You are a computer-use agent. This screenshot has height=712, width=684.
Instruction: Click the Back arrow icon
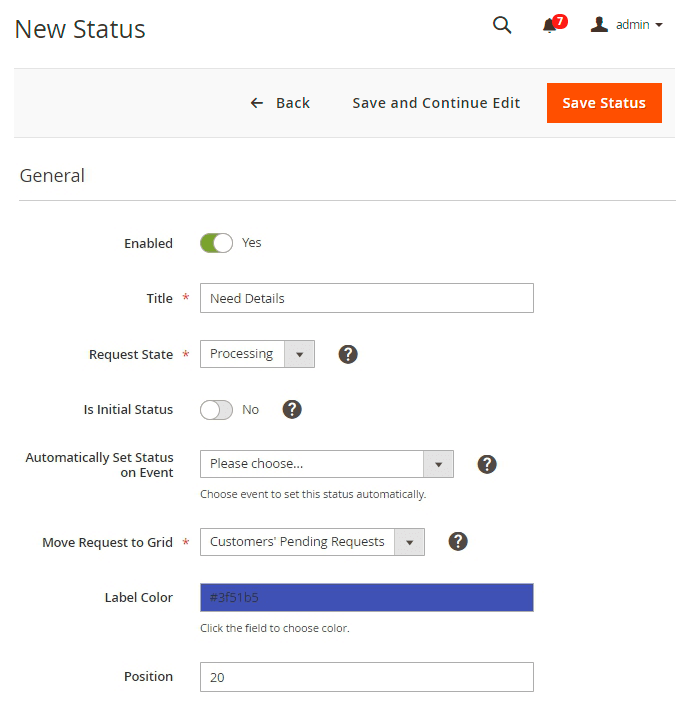click(x=257, y=103)
